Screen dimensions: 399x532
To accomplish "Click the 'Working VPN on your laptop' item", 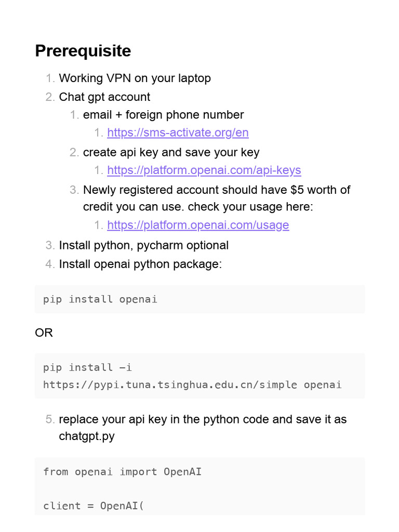I will 135,78.
